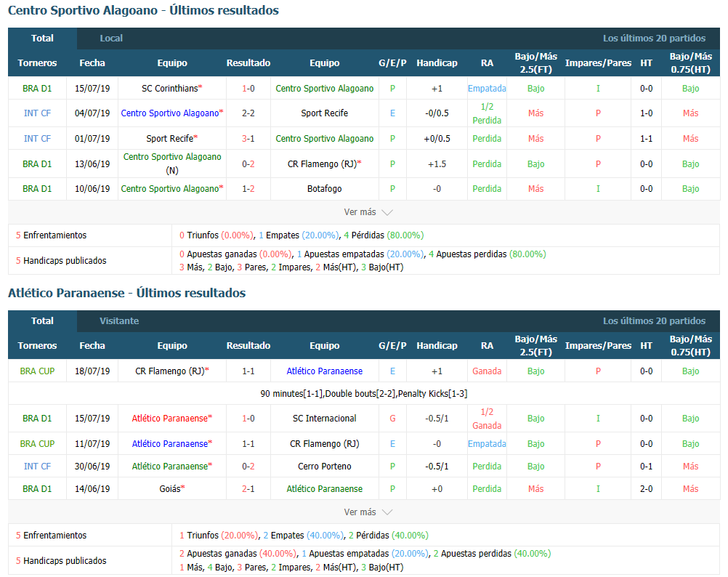Click 0-2 result against CR Flamengo
728x577 pixels.
[248, 164]
